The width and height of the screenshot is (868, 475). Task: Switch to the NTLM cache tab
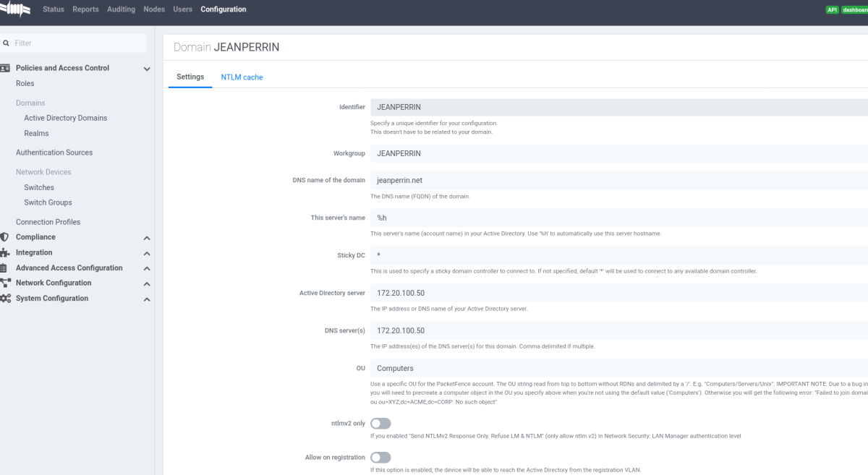point(242,77)
